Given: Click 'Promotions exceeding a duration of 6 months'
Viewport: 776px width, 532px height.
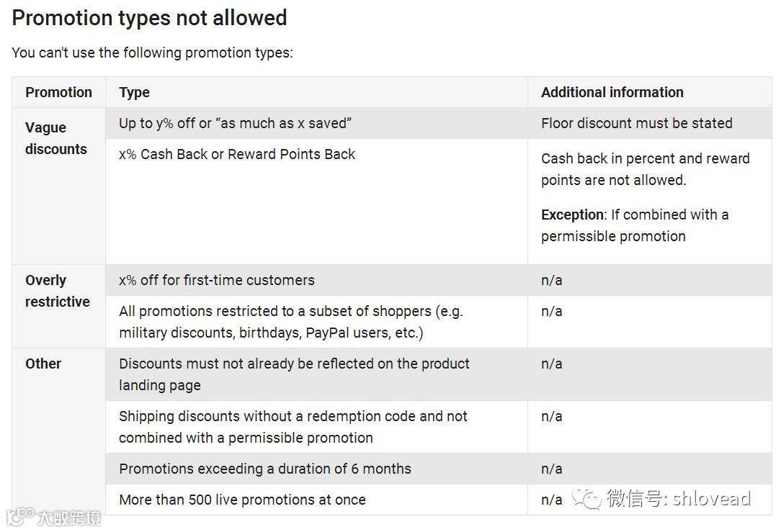Looking at the screenshot, I should pyautogui.click(x=264, y=469).
